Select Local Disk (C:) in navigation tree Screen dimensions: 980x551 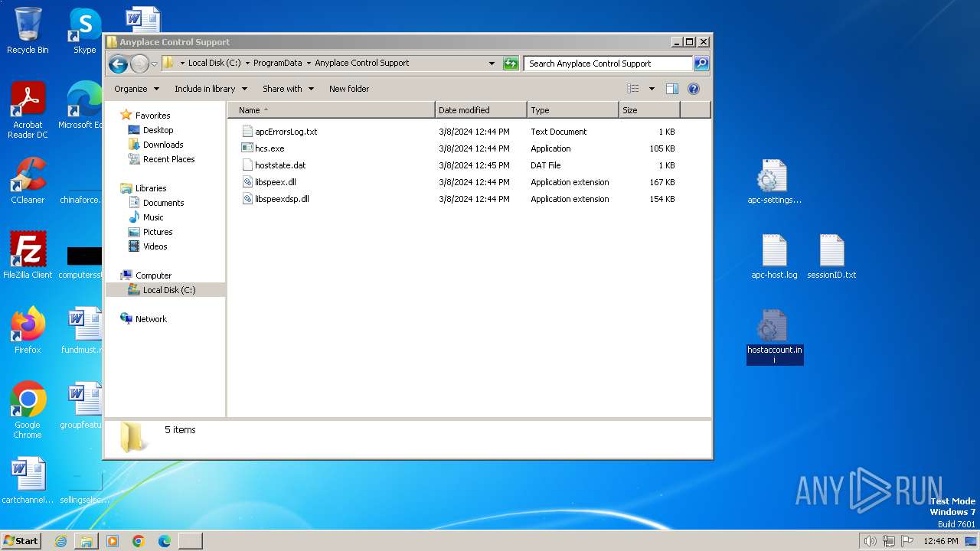tap(168, 290)
